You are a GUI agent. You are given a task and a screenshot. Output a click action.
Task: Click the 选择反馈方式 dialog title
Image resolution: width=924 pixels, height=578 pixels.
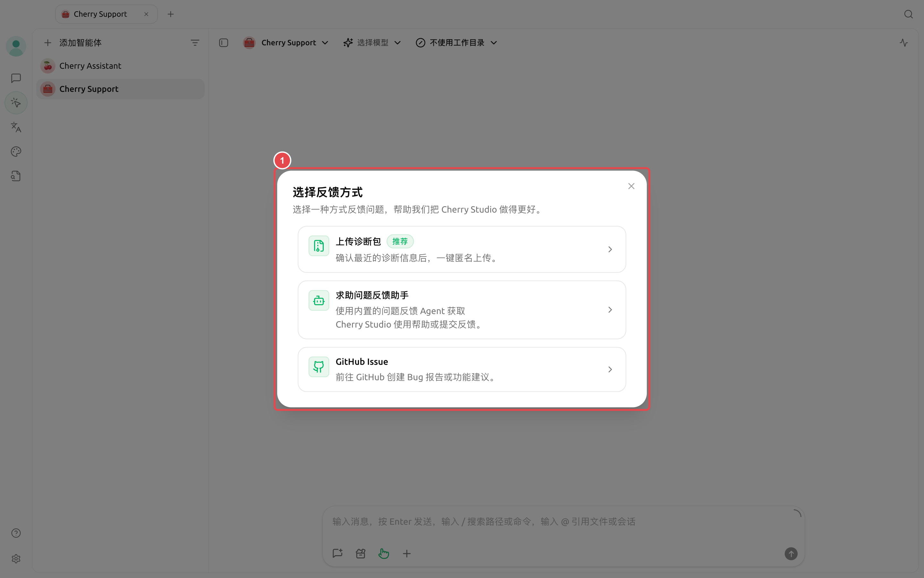coord(328,192)
